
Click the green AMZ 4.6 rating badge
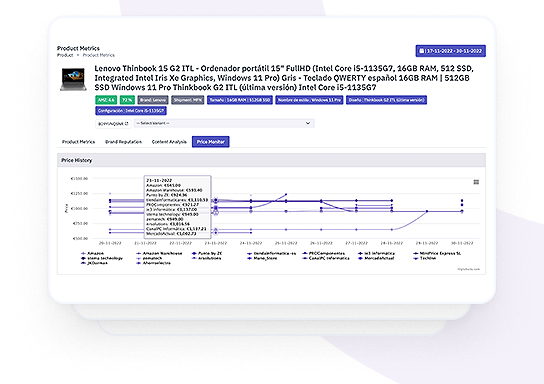coord(106,100)
